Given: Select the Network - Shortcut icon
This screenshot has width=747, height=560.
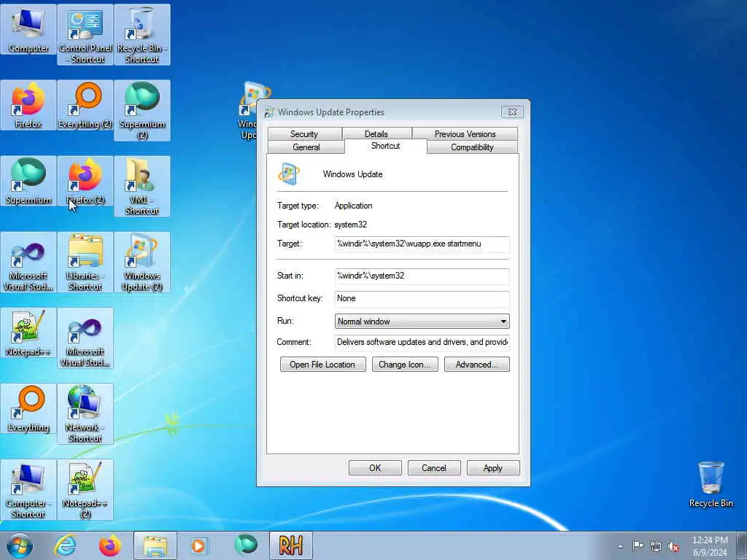Looking at the screenshot, I should coord(85,414).
